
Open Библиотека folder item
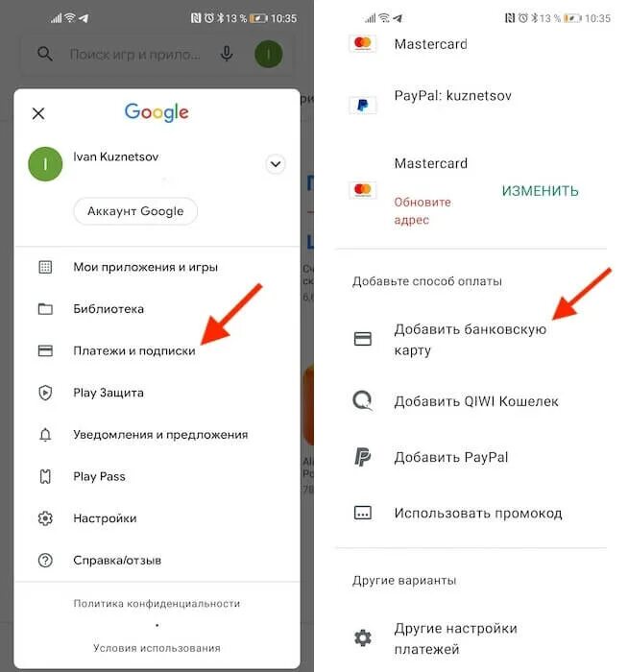[157, 309]
